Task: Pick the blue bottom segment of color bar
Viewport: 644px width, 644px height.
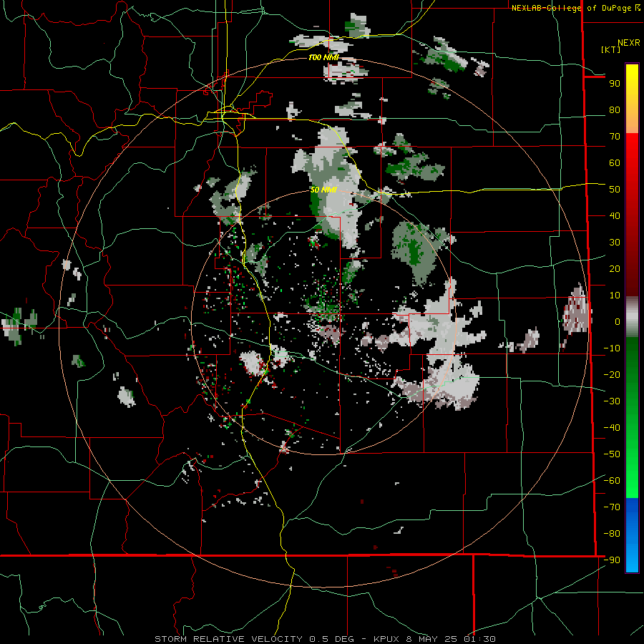Action: tap(632, 535)
